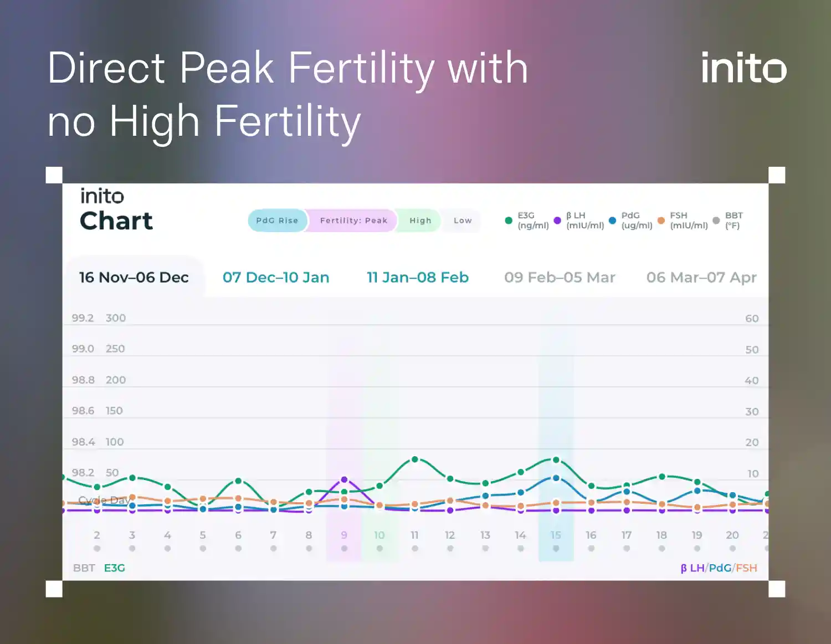Select cycle day 15 on the axis
The width and height of the screenshot is (831, 644).
click(x=556, y=535)
